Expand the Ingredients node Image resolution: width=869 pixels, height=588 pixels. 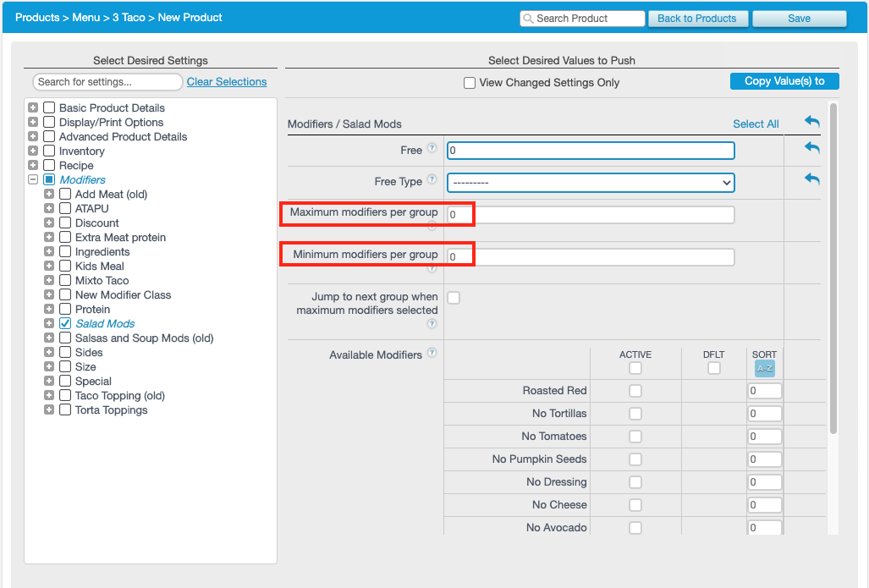[x=49, y=251]
